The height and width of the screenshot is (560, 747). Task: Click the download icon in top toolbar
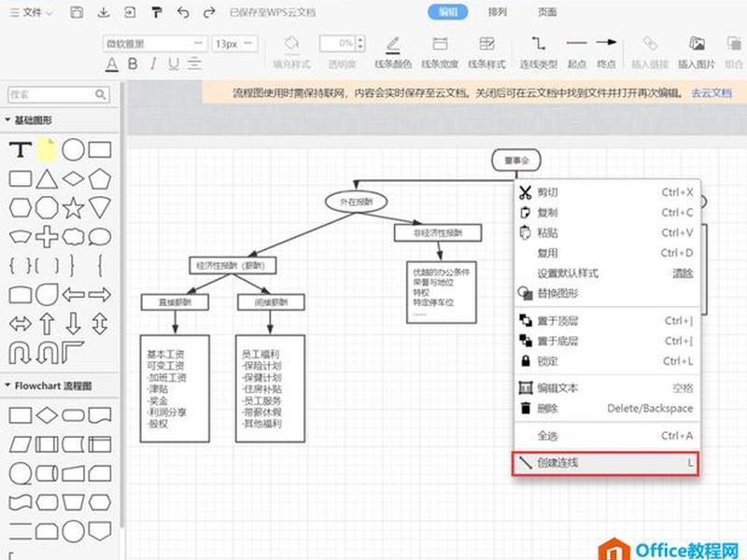pyautogui.click(x=104, y=12)
